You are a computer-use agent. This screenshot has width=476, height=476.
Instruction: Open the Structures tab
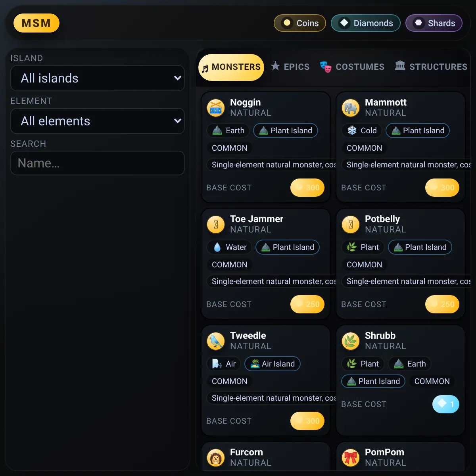coord(431,67)
